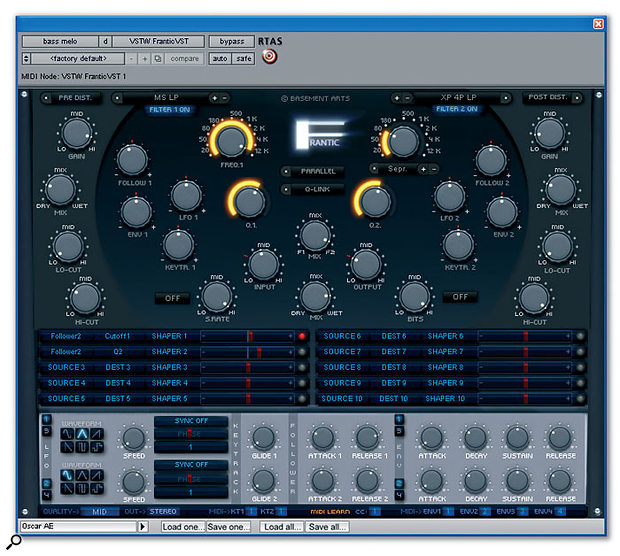Click the plus icon next to MS LP

coord(215,98)
